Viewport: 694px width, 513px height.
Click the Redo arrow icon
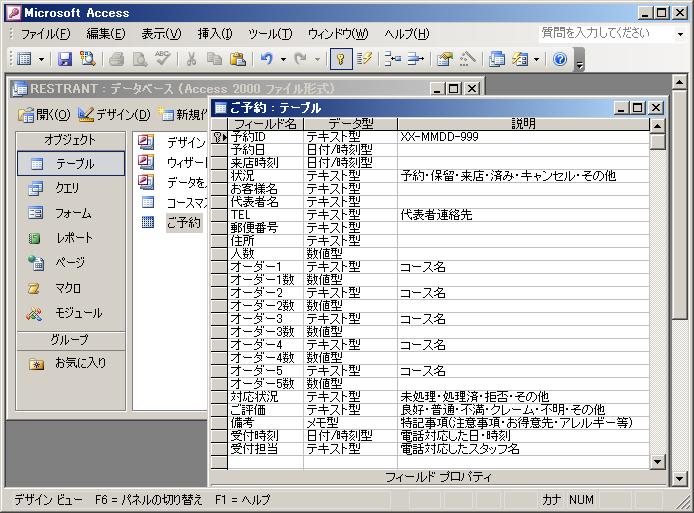[x=301, y=59]
